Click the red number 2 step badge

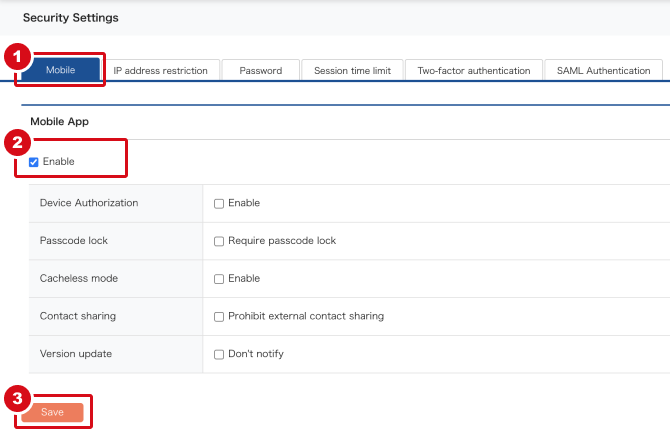coord(15,142)
